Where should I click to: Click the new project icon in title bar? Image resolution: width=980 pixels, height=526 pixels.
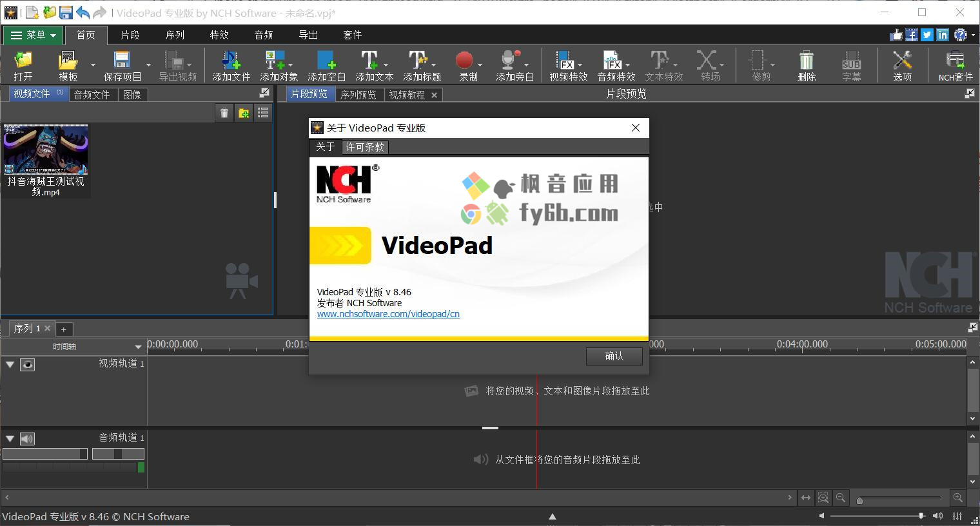[32, 12]
